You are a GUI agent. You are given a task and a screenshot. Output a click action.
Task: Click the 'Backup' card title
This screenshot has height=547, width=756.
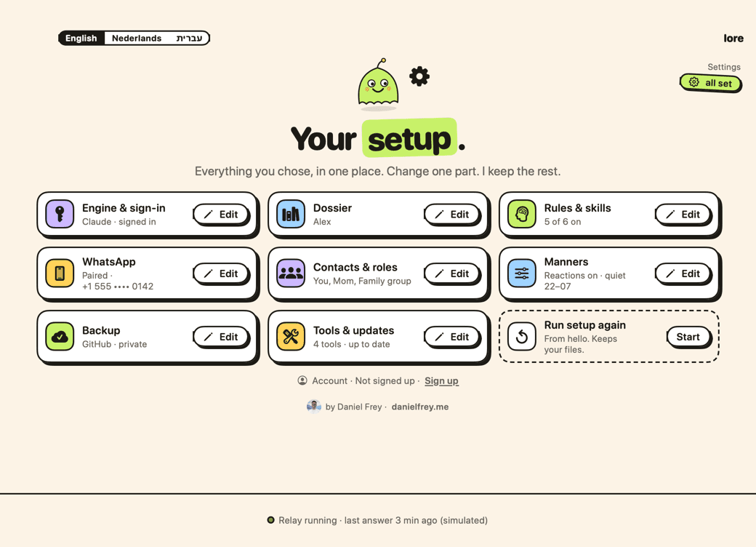pos(101,330)
